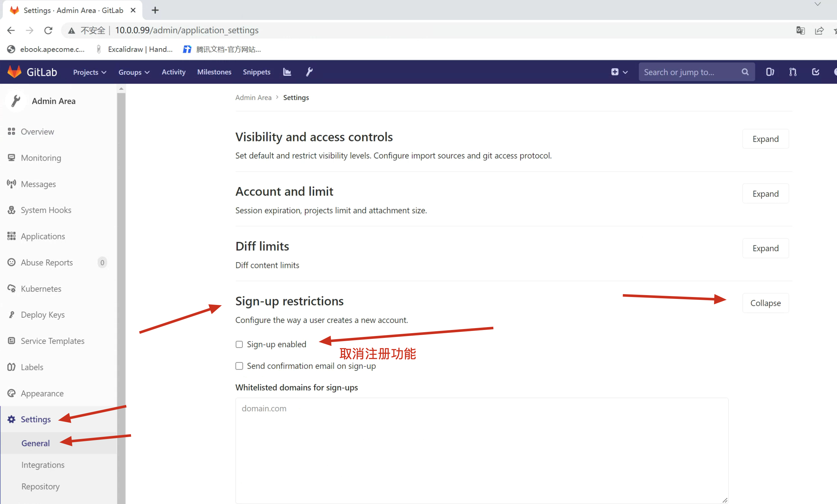Click the Activity link in navbar
Screen dimensions: 837x504
point(173,72)
